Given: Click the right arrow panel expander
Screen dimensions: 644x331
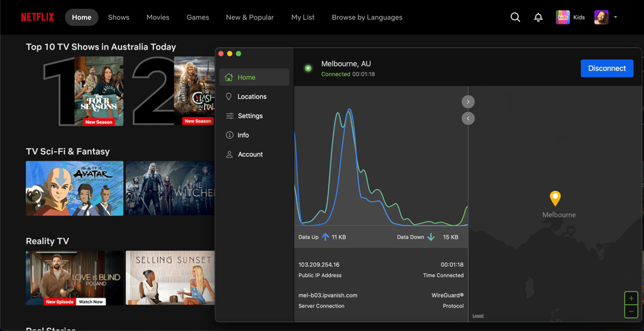Looking at the screenshot, I should tap(468, 101).
